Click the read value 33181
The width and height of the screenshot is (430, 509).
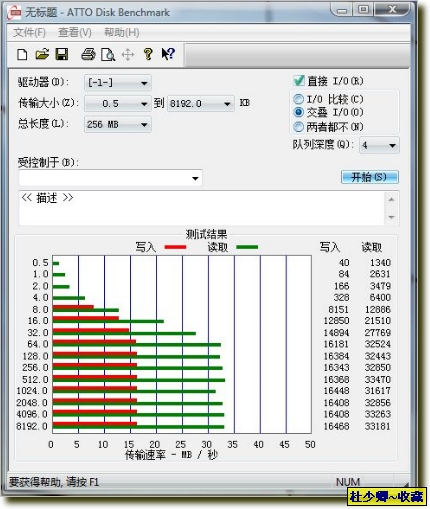(378, 426)
